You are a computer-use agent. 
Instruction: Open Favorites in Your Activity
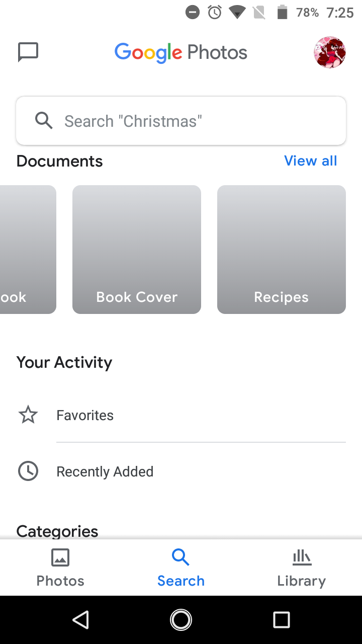(181, 415)
